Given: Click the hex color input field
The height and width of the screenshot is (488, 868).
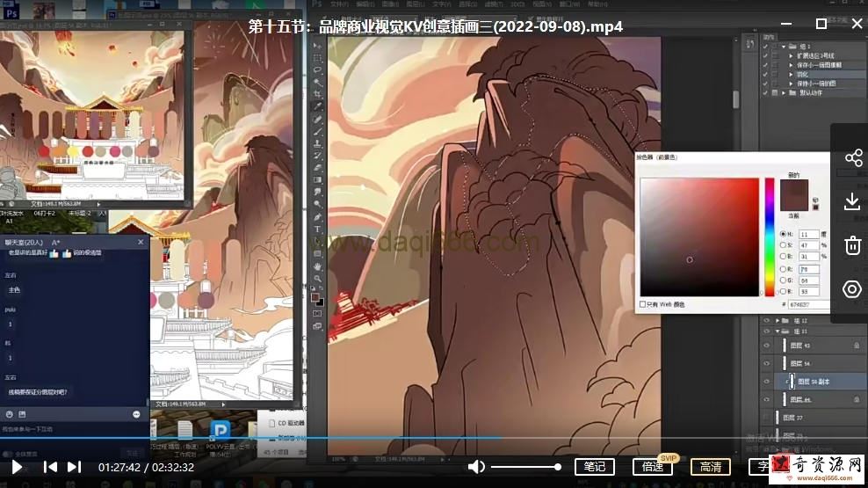Looking at the screenshot, I should tap(809, 304).
